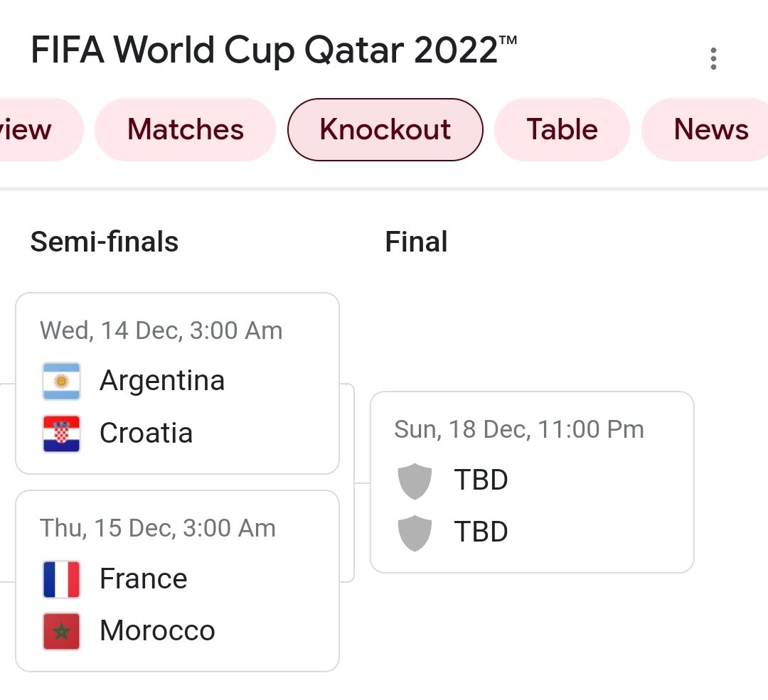Tap the Argentina flag icon

click(x=61, y=381)
